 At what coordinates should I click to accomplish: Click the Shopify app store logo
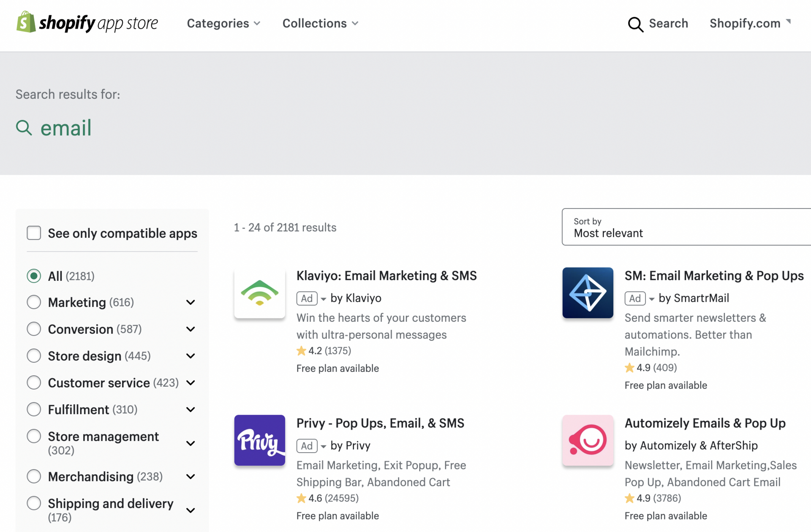pyautogui.click(x=87, y=22)
